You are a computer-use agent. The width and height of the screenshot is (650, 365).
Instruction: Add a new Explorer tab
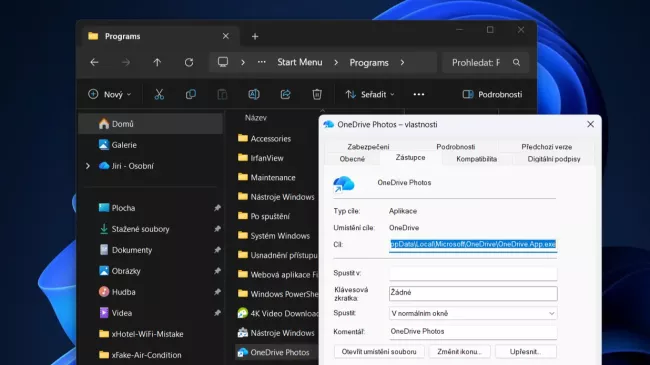coord(255,36)
